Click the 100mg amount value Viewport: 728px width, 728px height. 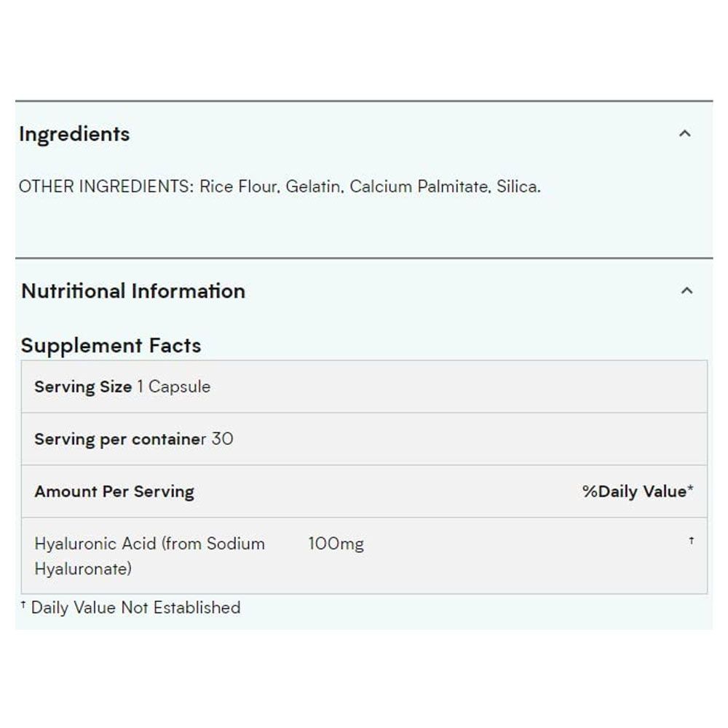pos(336,544)
